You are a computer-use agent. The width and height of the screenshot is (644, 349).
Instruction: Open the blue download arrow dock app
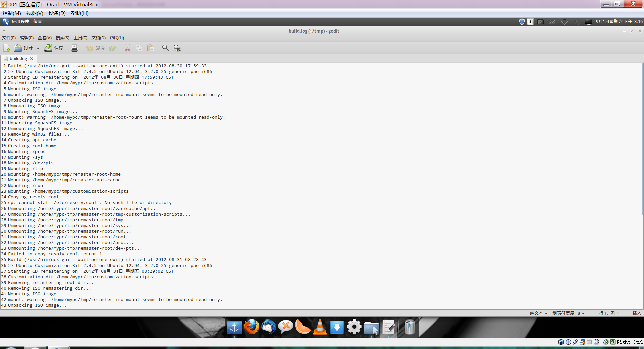tap(337, 327)
